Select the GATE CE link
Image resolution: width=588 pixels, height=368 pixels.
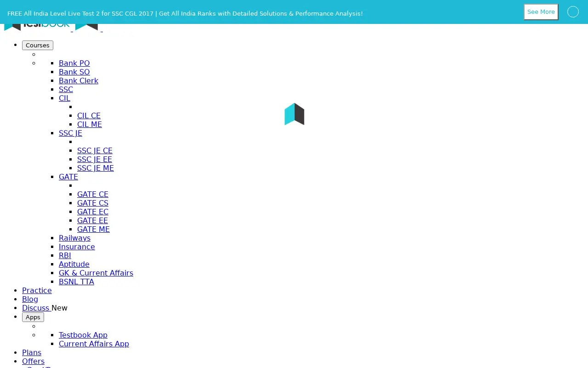click(x=93, y=194)
